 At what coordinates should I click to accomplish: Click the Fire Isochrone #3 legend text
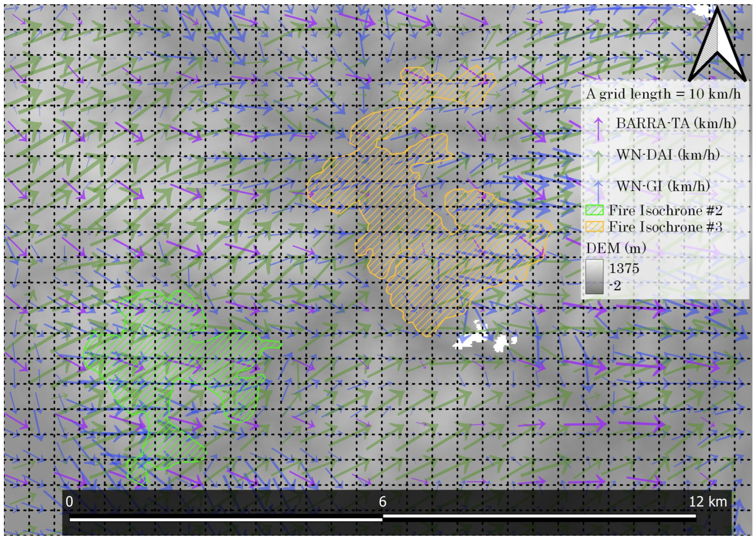coord(665,227)
